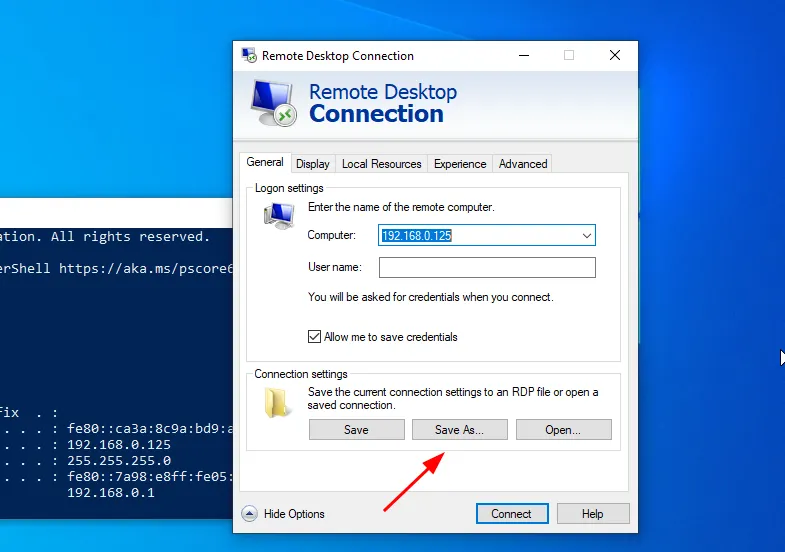Screen dimensions: 785x552
Task: Click the Hide Options arrow icon
Action: pos(250,514)
